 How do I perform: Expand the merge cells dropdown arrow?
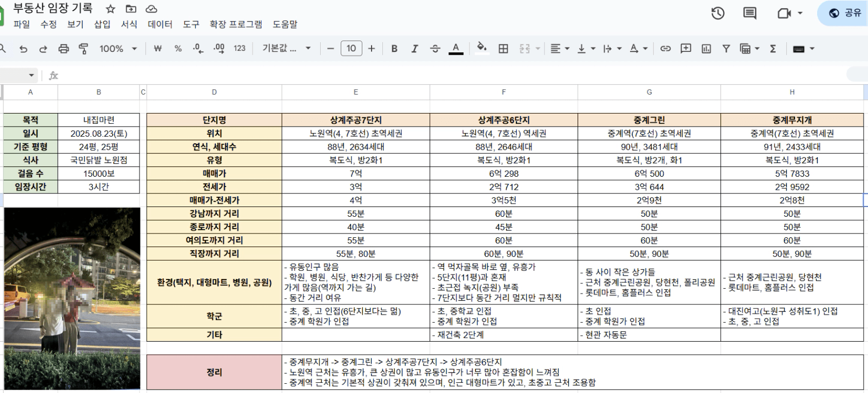(x=538, y=49)
